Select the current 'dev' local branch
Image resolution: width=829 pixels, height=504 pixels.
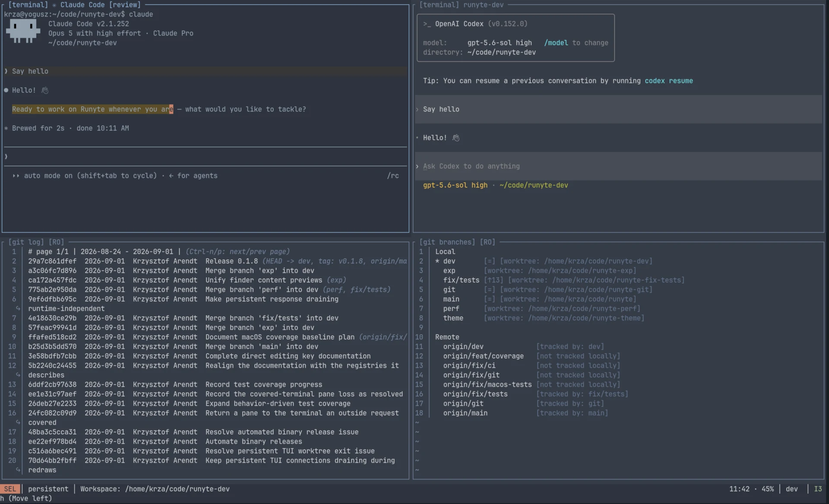(x=449, y=261)
